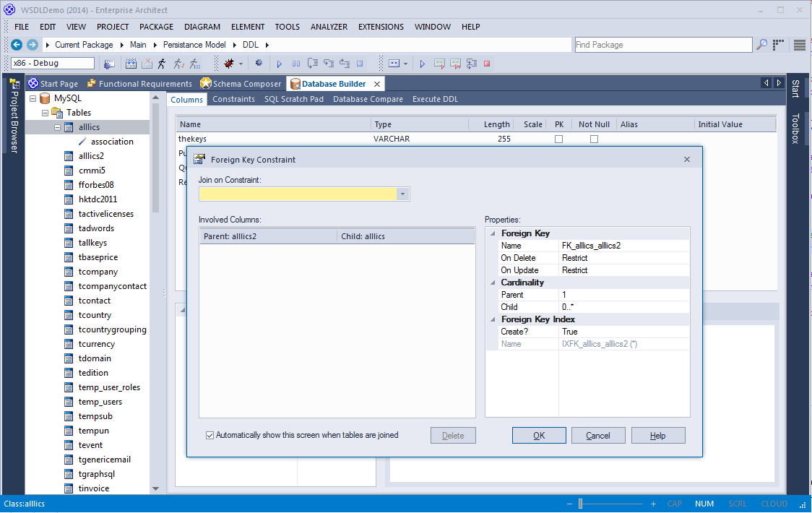Open the hamburger lines icon at top right
This screenshot has width=812, height=513.
tap(800, 45)
